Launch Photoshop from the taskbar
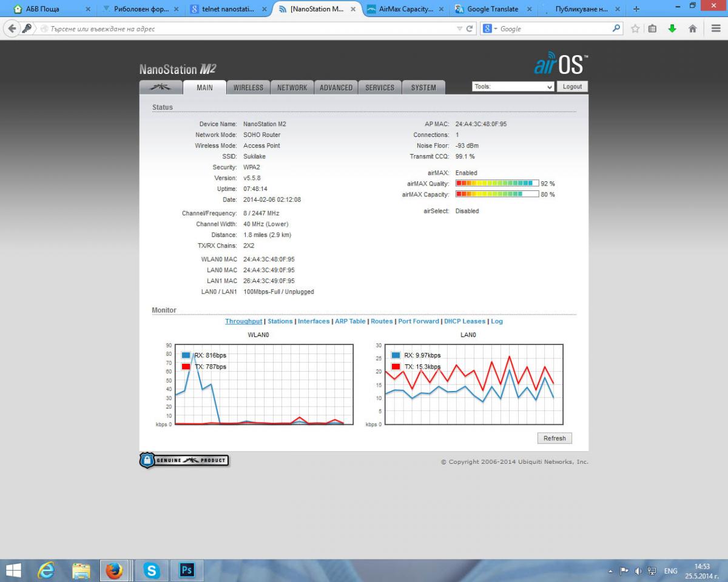Viewport: 728px width, 582px height. click(x=187, y=570)
